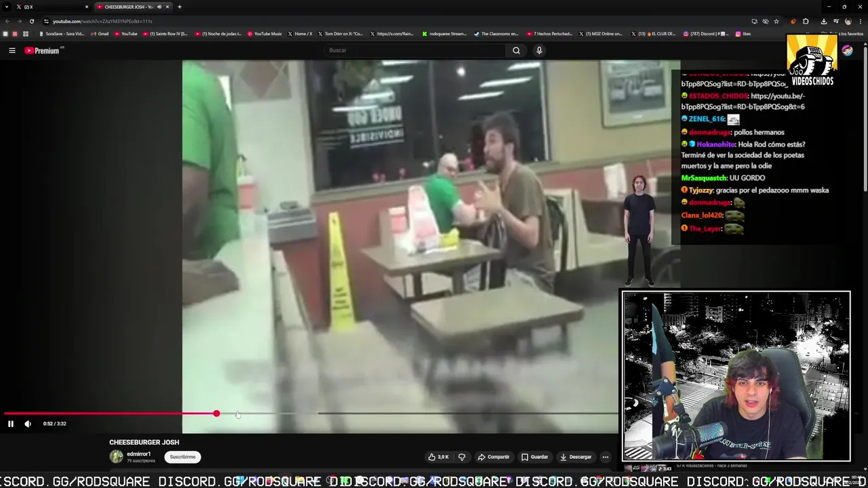Open the edmirror1 channel name link
The height and width of the screenshot is (488, 868).
(138, 454)
